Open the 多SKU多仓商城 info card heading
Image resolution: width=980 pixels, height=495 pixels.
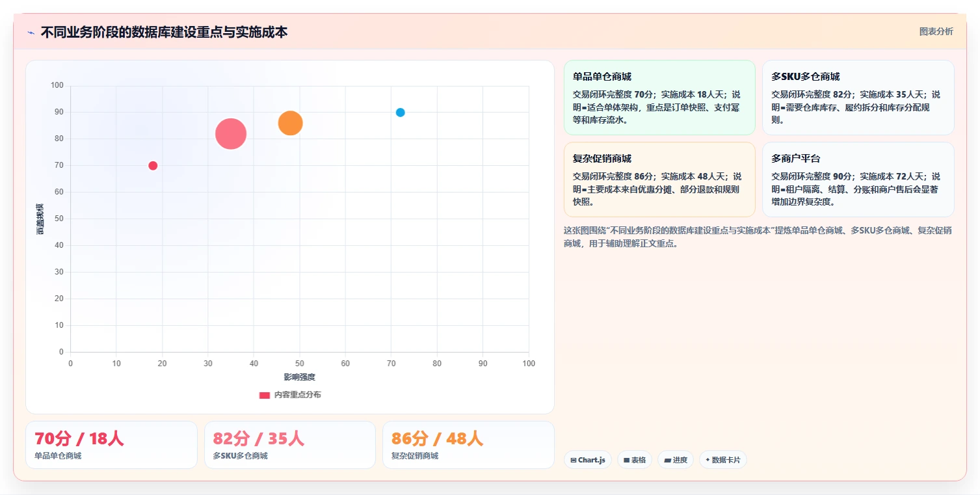(x=805, y=77)
